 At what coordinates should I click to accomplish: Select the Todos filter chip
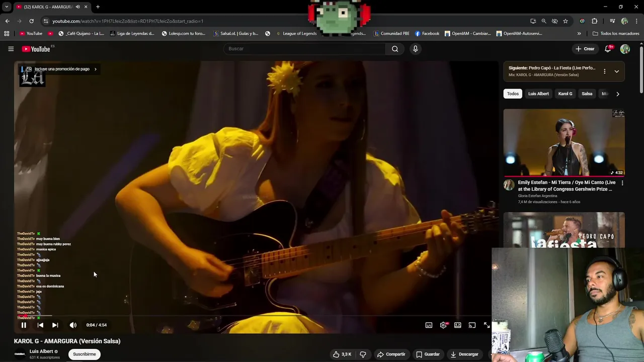tap(513, 94)
